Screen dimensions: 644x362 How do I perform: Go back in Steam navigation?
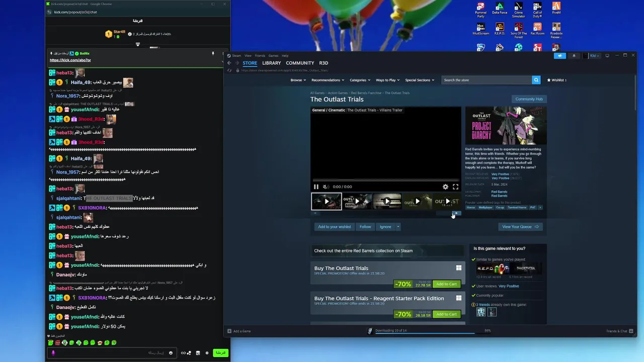pos(229,63)
